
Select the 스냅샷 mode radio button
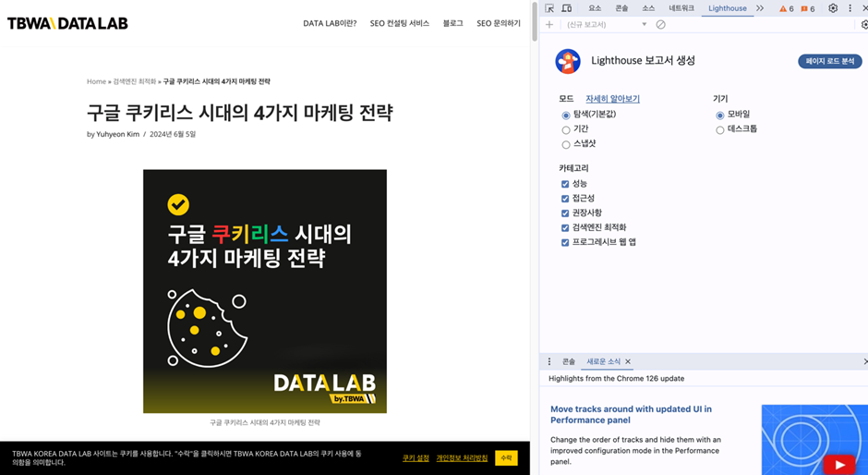coord(566,144)
